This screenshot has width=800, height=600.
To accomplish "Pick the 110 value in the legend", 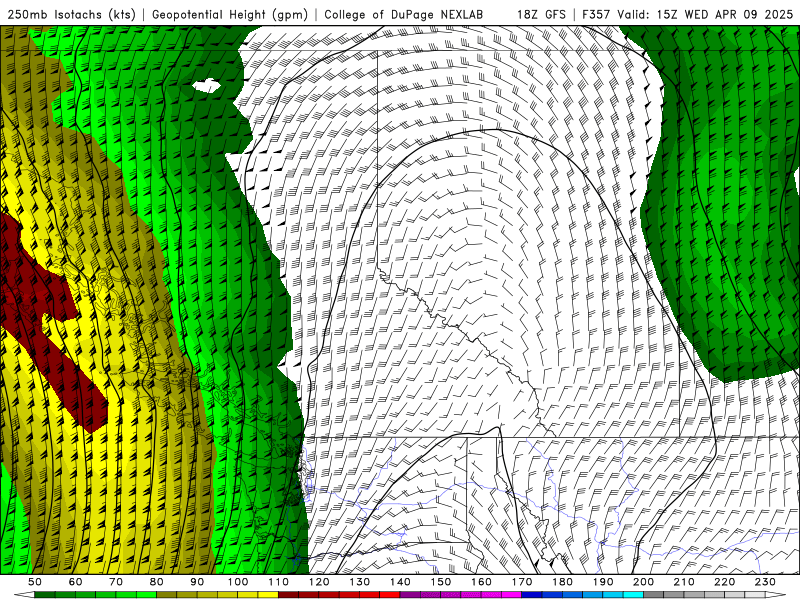I will tap(279, 582).
